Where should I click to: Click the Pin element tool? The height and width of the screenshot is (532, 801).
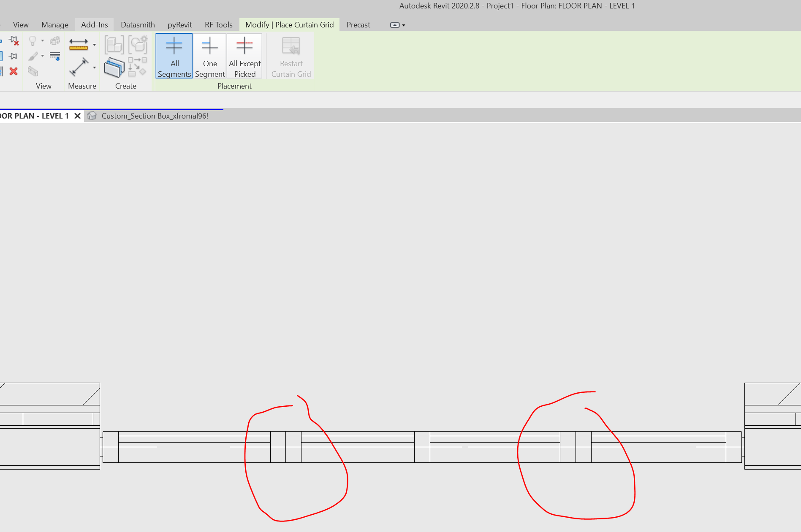[x=14, y=56]
